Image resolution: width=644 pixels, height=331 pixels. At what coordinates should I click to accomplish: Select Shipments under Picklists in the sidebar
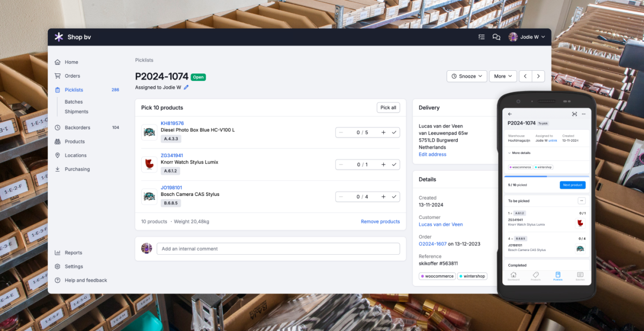coord(77,112)
